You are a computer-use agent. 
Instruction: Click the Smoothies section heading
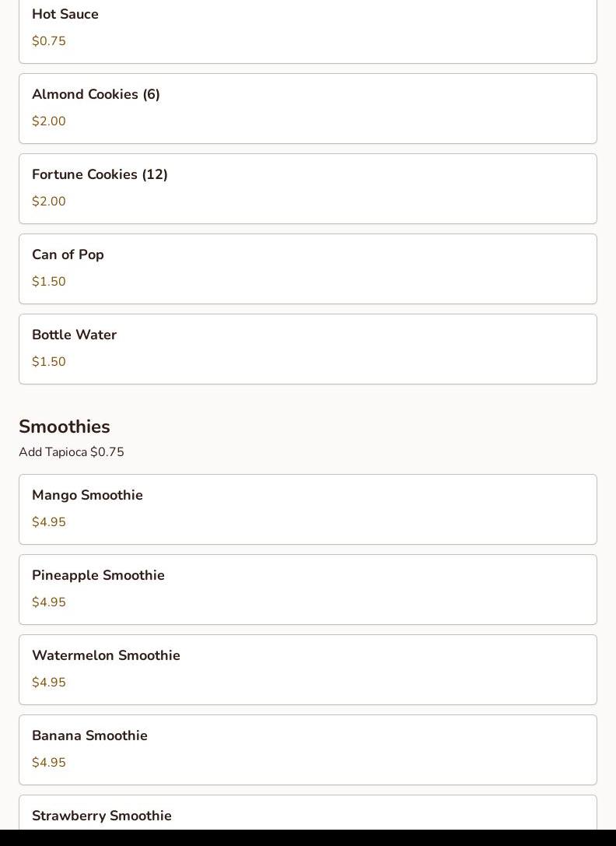[65, 427]
